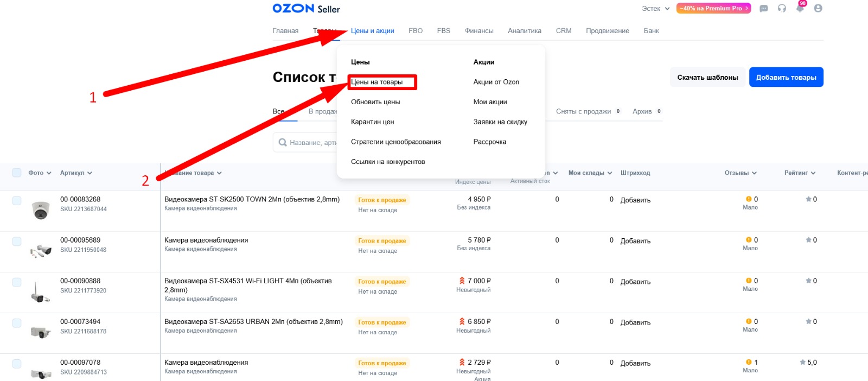Click the rating star showing 5,0
868x381 pixels.
point(802,362)
